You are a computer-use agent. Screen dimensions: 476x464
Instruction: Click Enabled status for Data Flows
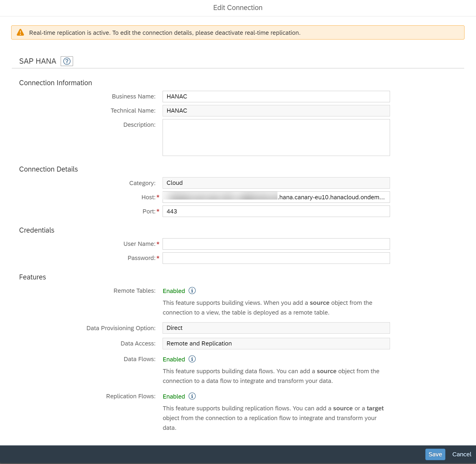(x=174, y=359)
